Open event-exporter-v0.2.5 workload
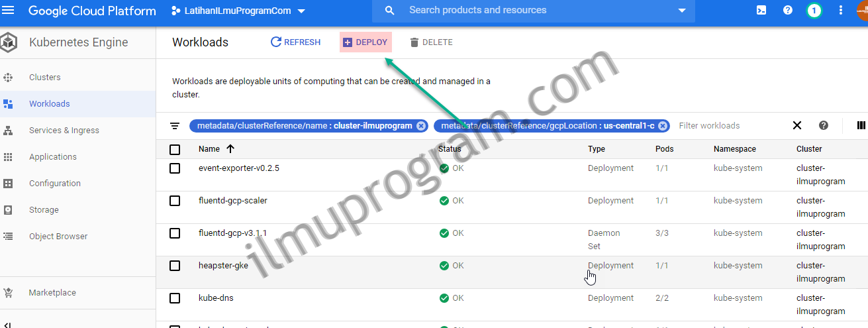 [239, 168]
